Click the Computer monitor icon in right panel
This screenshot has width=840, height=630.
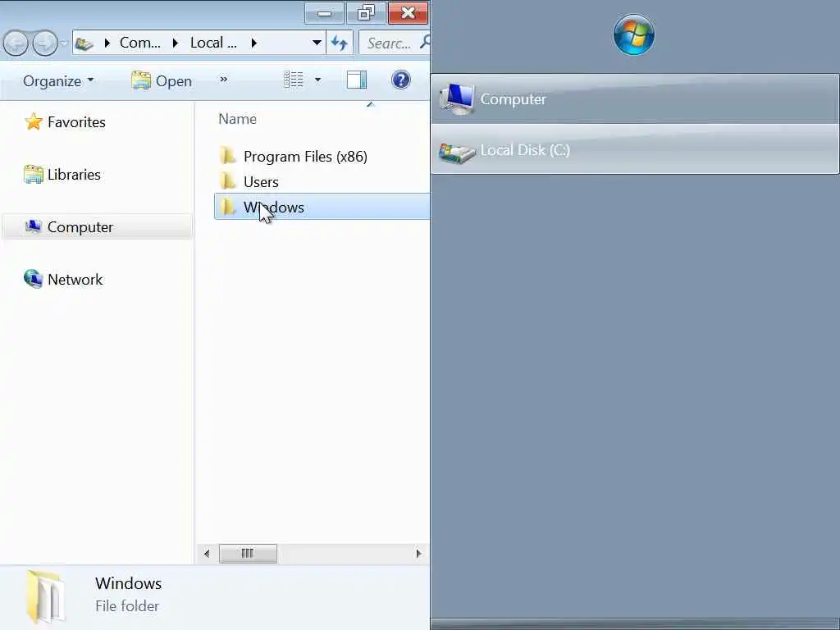coord(456,99)
